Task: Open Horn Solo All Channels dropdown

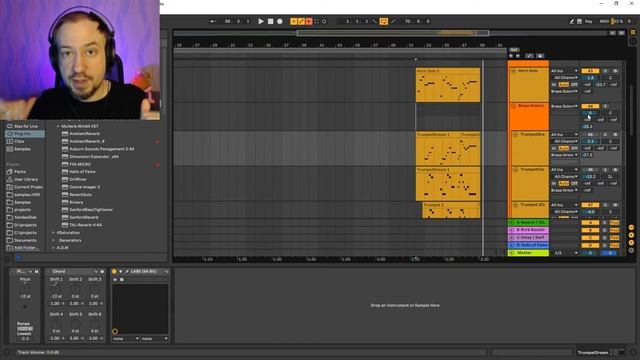Action: [565, 78]
